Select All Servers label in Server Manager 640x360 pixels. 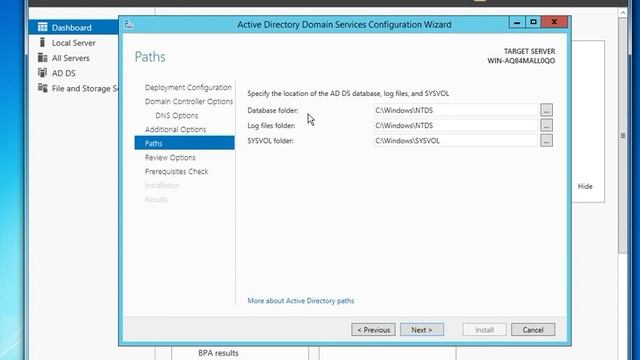tap(71, 58)
